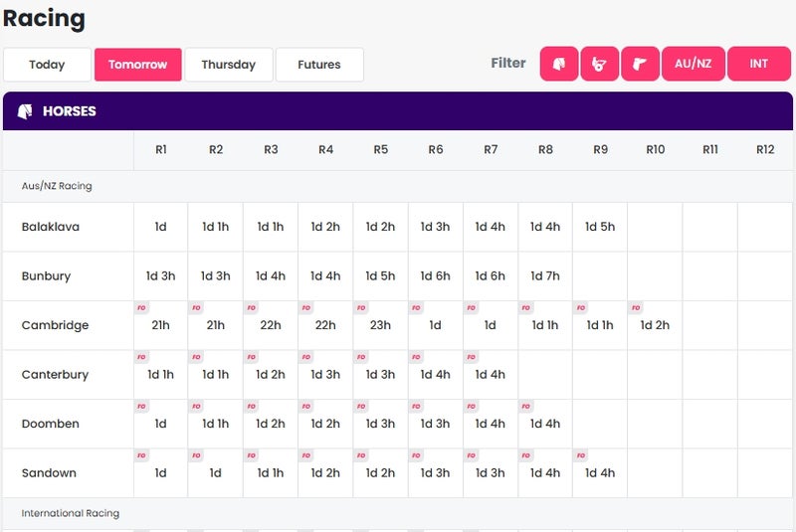
Task: Open the Thursday tab
Action: [229, 65]
